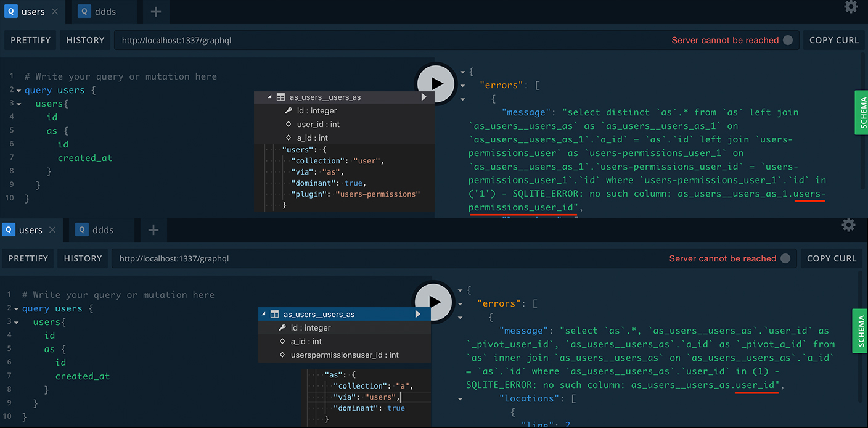Screen dimensions: 868x428
Task: Open the settings gear in the top-right corner
Action: pos(851,7)
